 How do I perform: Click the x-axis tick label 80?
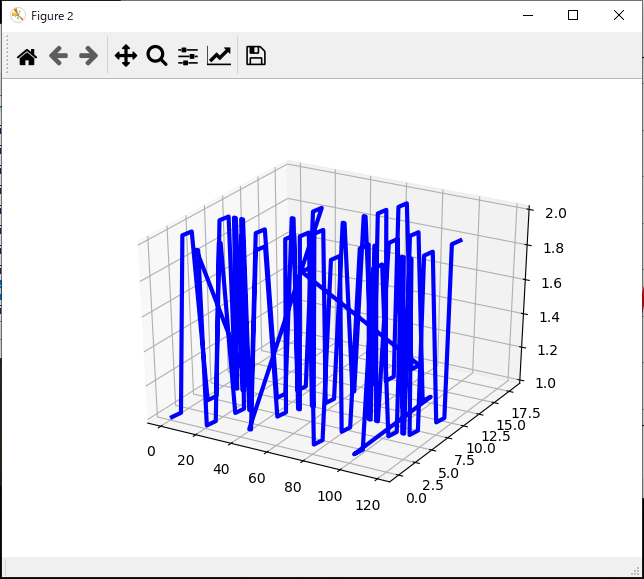pos(292,487)
